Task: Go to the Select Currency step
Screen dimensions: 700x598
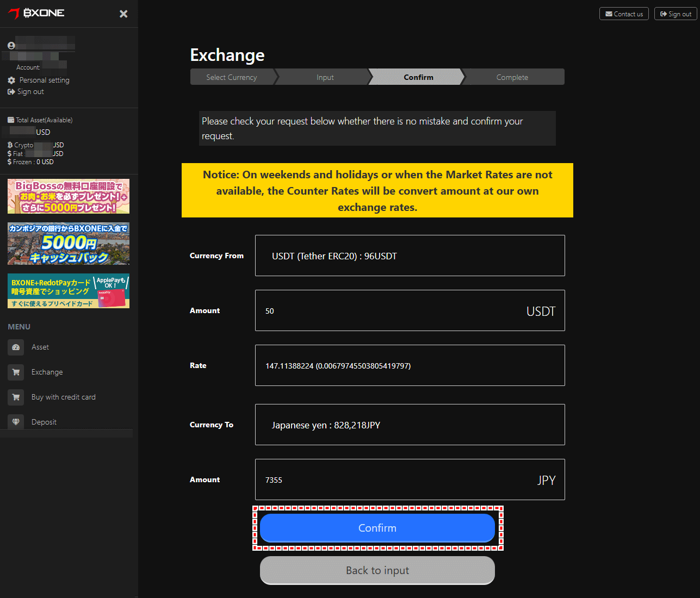Action: click(x=232, y=77)
